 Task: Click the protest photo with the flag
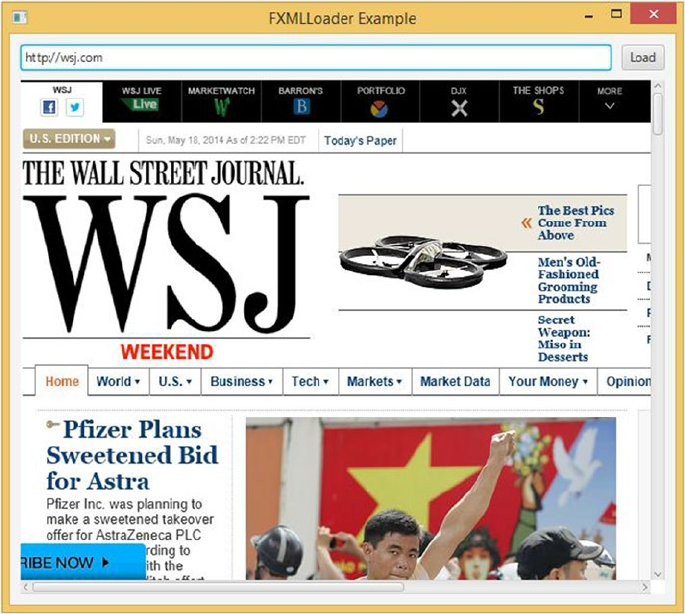(x=431, y=499)
